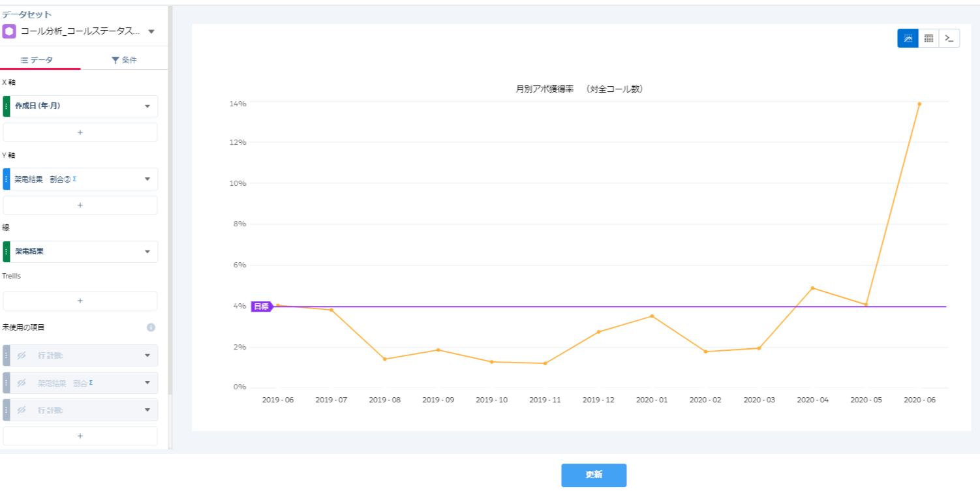The height and width of the screenshot is (493, 980).
Task: Click info icon beside 未使用の項目
Action: pos(151,327)
